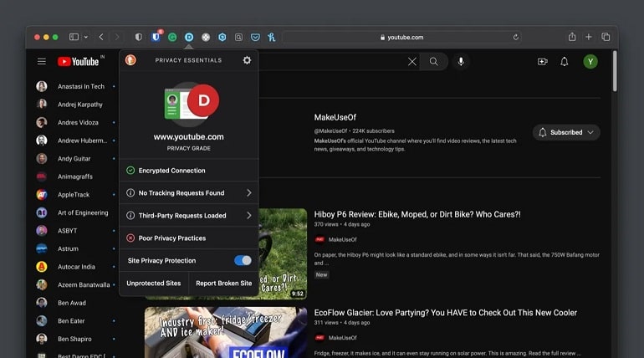
Task: Click the Pocket extension icon in toolbar
Action: pyautogui.click(x=255, y=37)
